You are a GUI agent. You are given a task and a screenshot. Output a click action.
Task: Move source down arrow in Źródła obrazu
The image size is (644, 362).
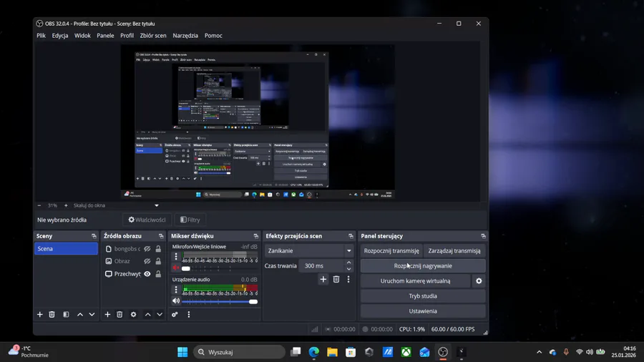pos(160,314)
